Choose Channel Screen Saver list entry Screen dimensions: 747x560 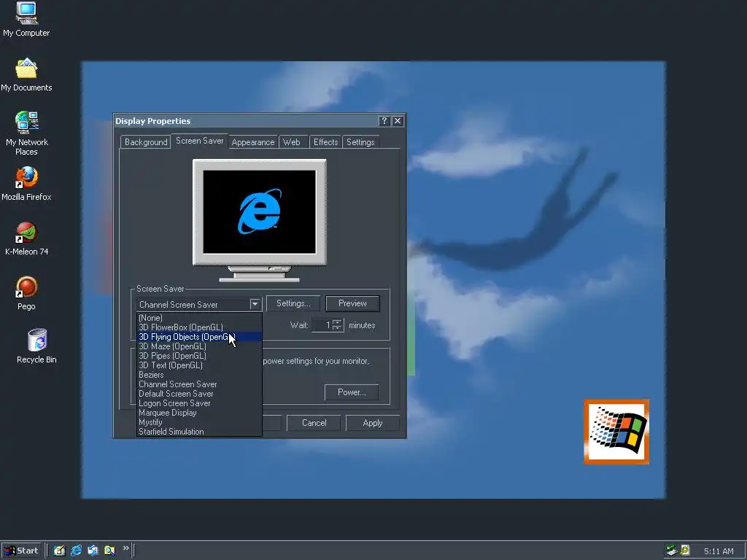point(199,384)
